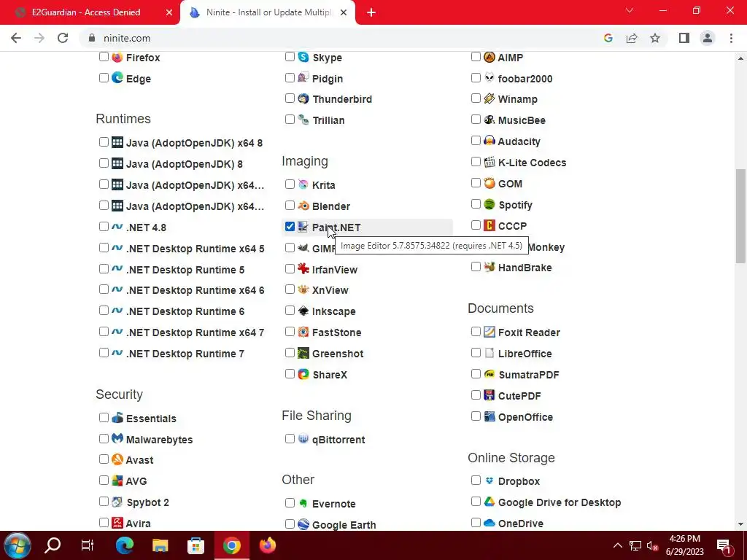Click the Google icon in address bar
The height and width of the screenshot is (560, 747).
pos(608,38)
